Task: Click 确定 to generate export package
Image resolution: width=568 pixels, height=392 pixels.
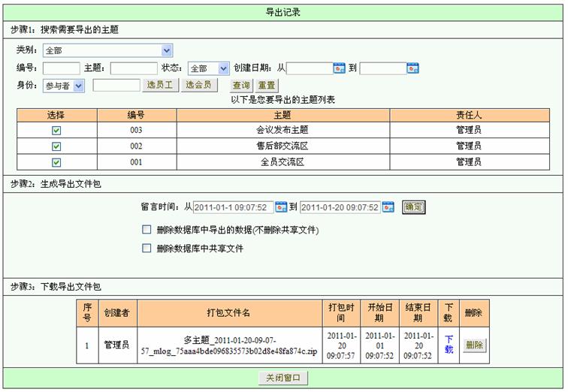Action: click(413, 207)
